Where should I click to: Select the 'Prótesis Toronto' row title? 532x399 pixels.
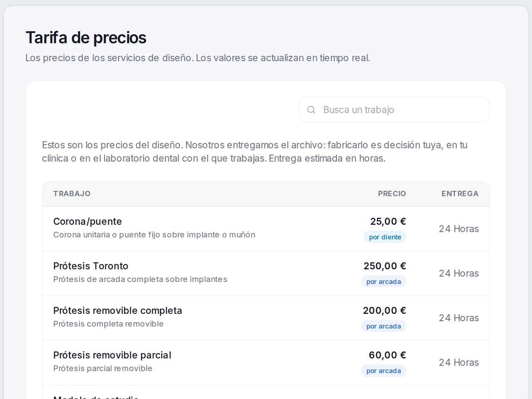[x=91, y=266]
